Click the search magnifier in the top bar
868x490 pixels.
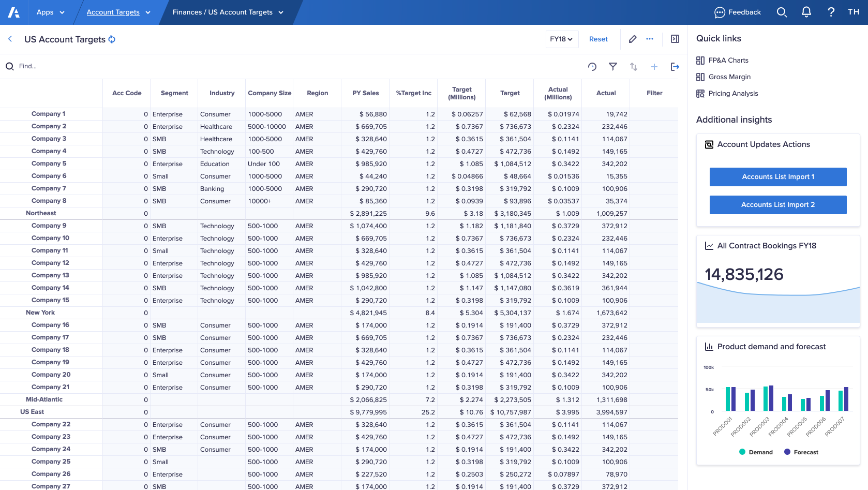click(782, 11)
